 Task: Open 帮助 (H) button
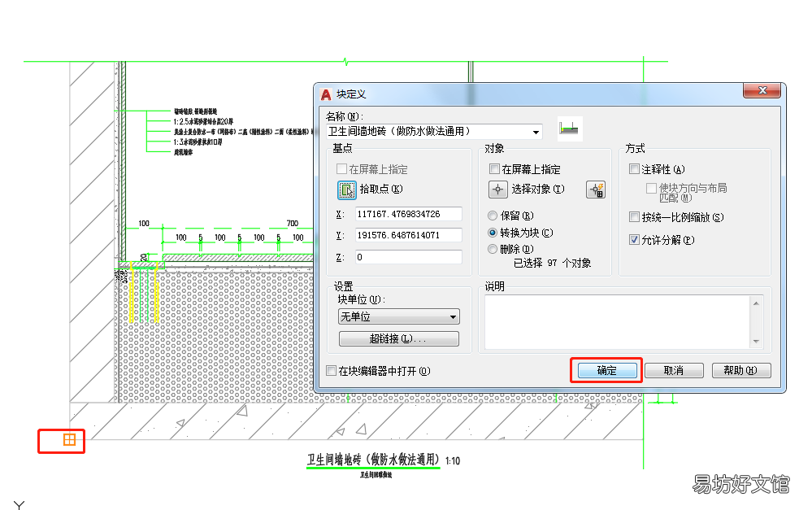coord(741,371)
